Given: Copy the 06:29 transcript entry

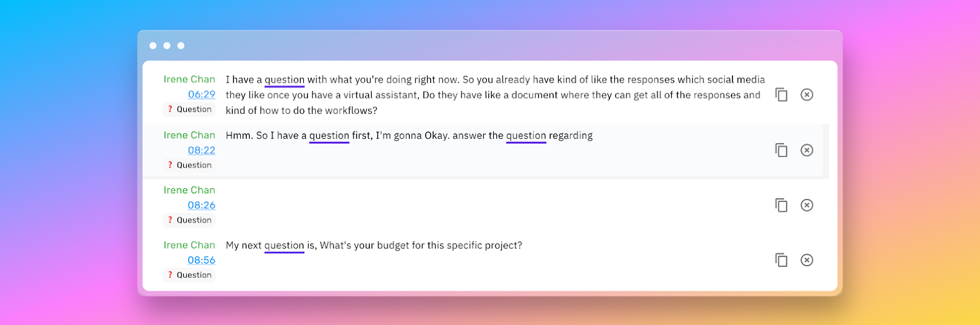Looking at the screenshot, I should [782, 95].
